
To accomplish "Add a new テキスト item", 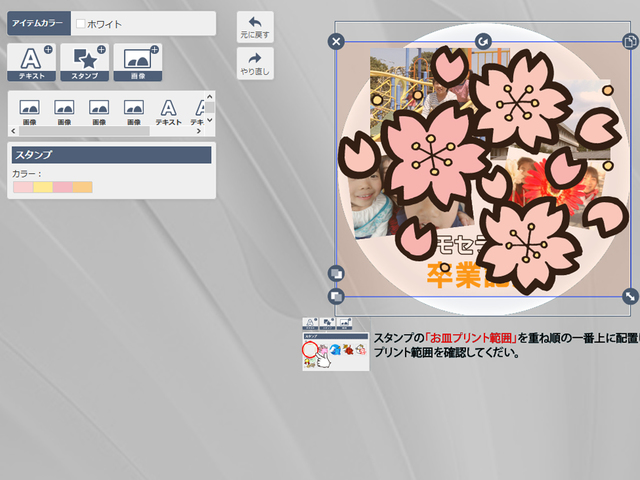I will point(31,62).
